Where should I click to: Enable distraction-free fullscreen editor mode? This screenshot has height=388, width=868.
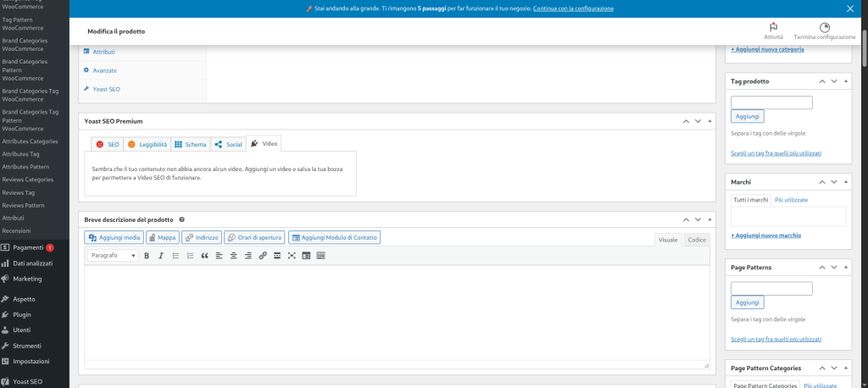coord(292,255)
